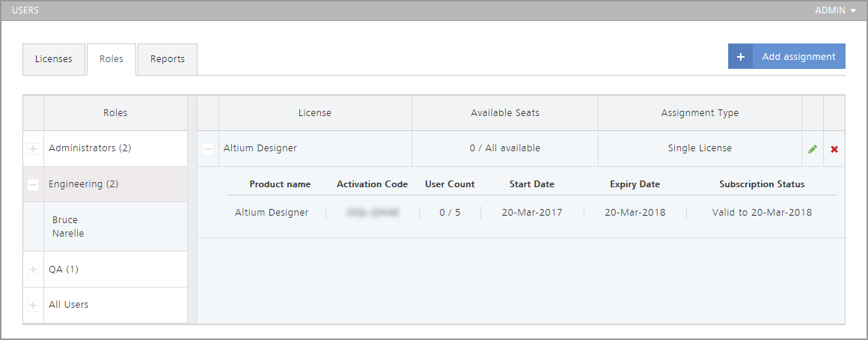
Task: Select the Roles tab
Action: coord(111,59)
